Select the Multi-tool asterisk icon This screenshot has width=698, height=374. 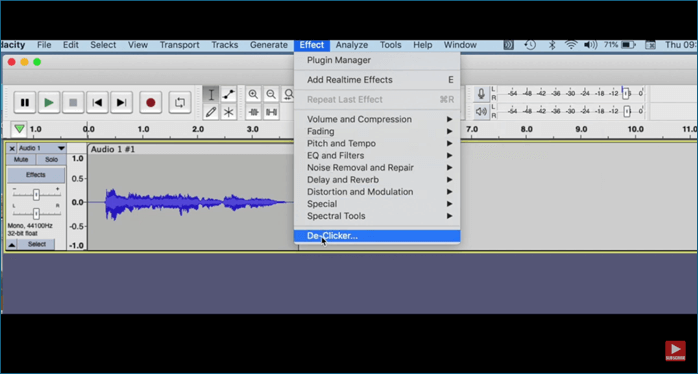(228, 112)
